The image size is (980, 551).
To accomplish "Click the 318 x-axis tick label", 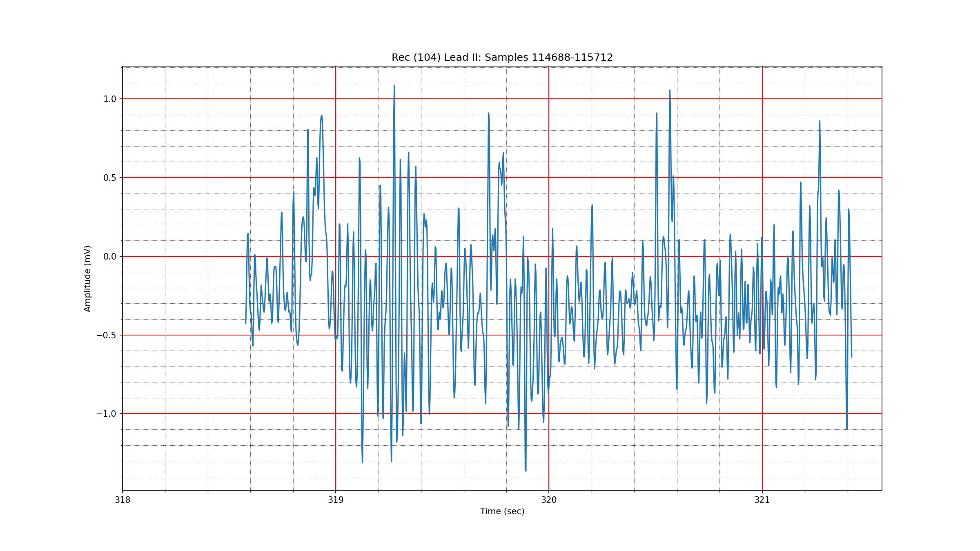I will (122, 500).
